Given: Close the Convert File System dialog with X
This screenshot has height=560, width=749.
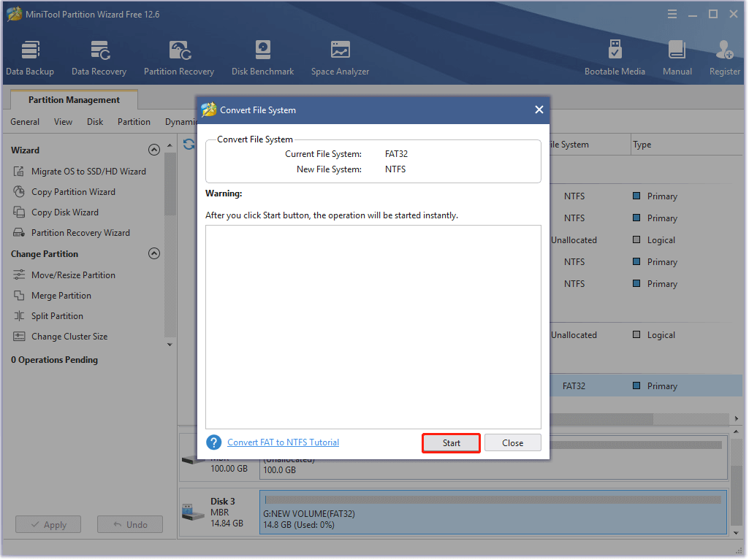Looking at the screenshot, I should point(540,110).
